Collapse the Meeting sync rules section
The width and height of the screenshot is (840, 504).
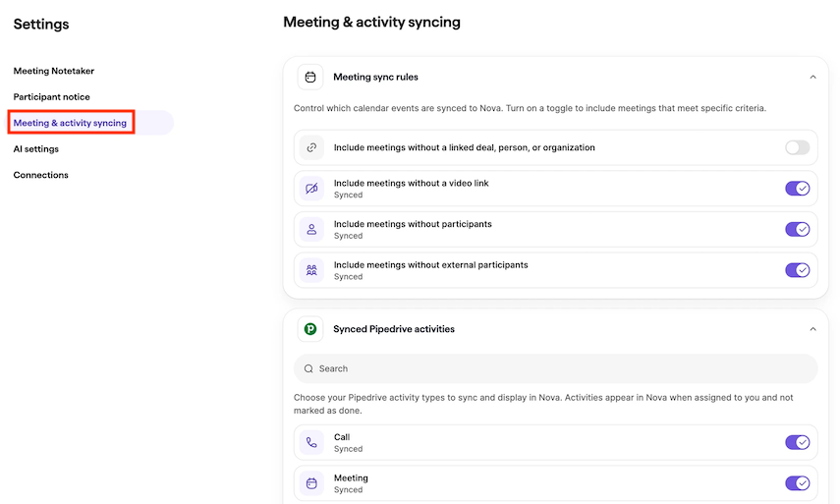coord(812,78)
